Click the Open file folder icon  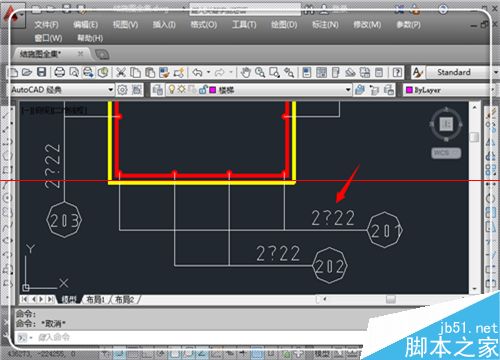27,72
